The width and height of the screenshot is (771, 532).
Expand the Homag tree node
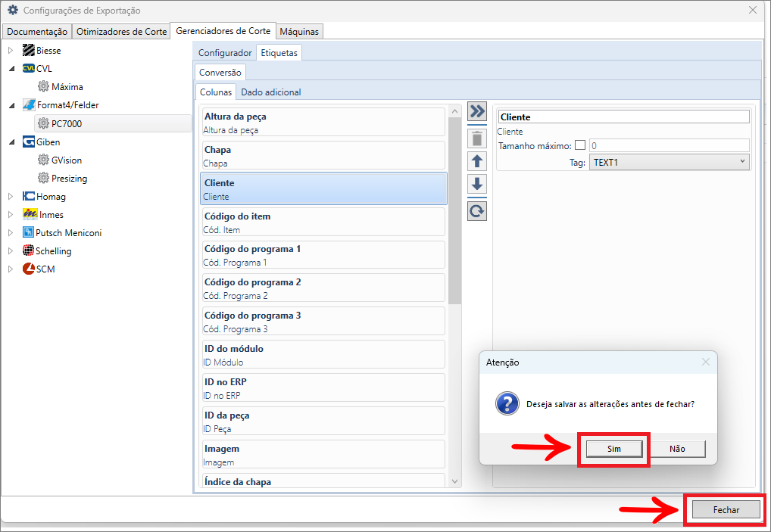coord(11,197)
